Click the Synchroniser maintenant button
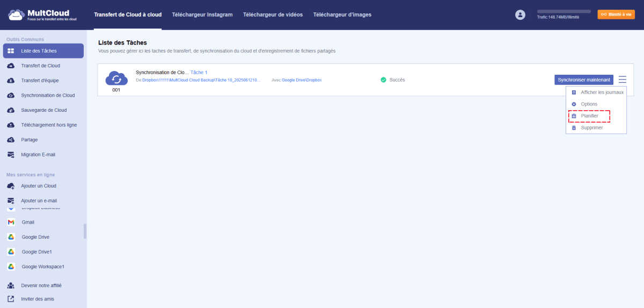 tap(584, 80)
